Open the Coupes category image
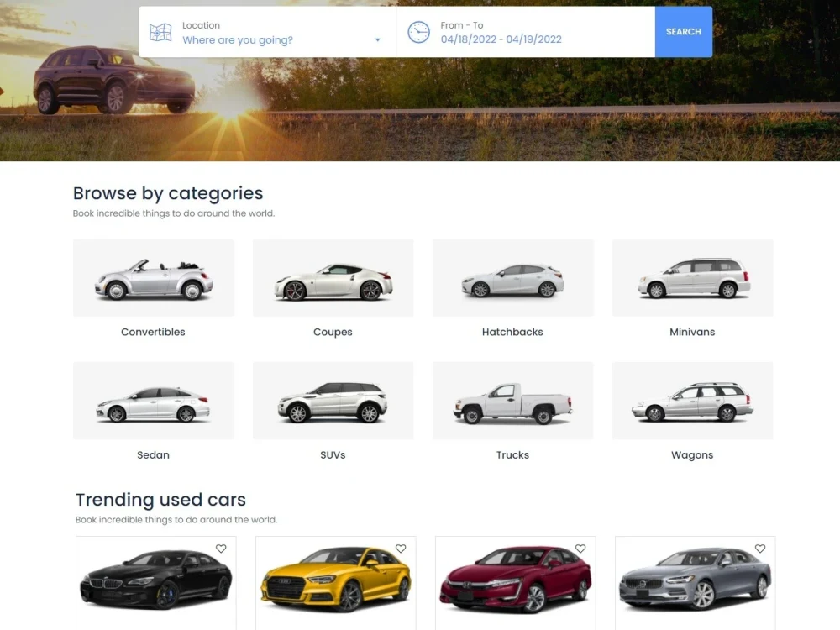This screenshot has height=630, width=840. pyautogui.click(x=333, y=277)
